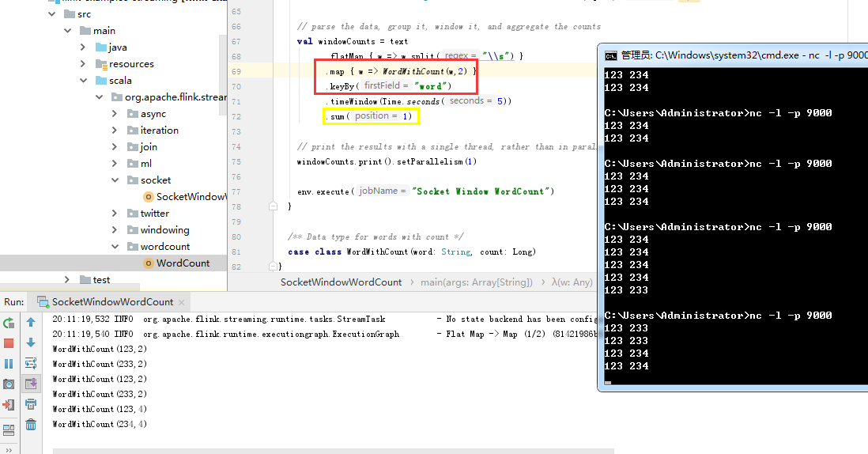
Task: Toggle scroll to end of console
Action: click(31, 384)
